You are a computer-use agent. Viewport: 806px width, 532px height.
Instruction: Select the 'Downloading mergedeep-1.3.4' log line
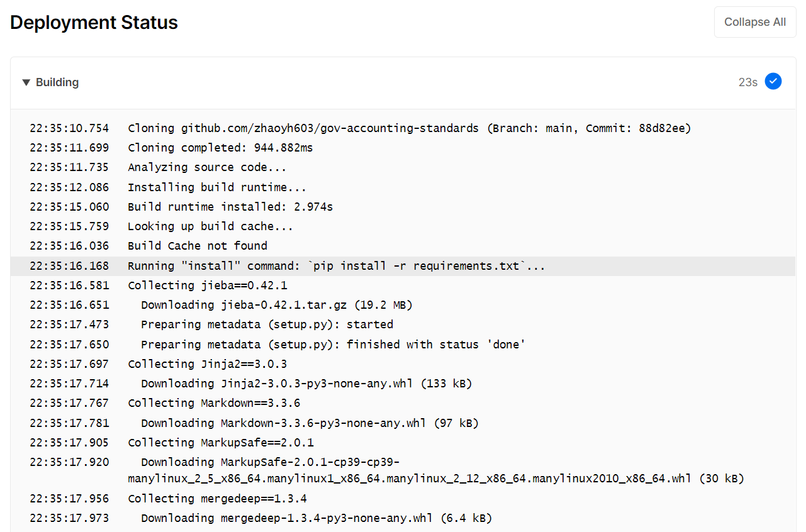[316, 518]
